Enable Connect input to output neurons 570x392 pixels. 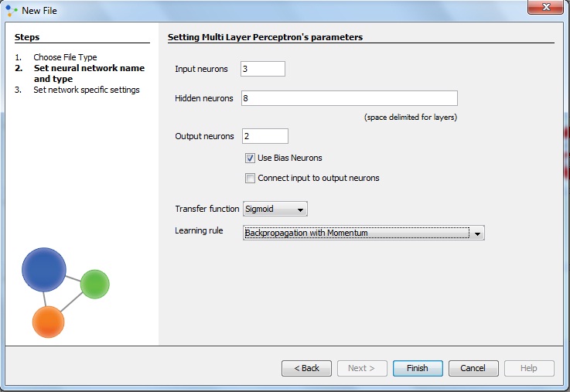tap(250, 178)
